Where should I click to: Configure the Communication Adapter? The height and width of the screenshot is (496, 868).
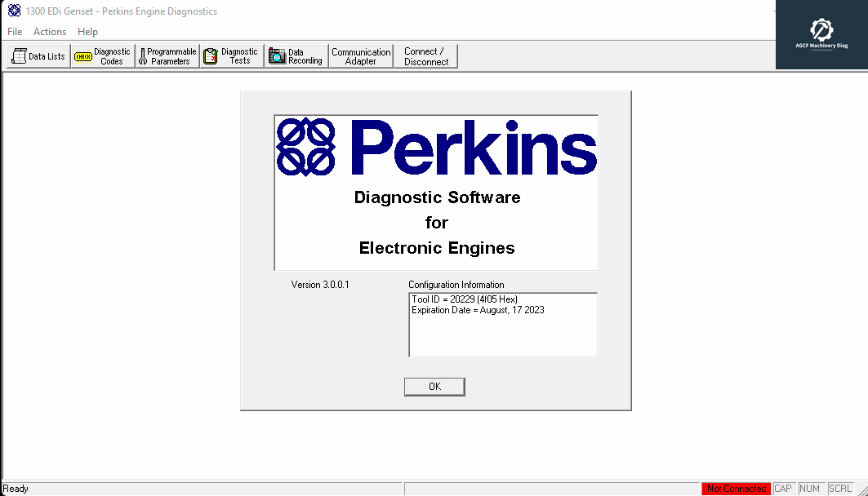(360, 55)
